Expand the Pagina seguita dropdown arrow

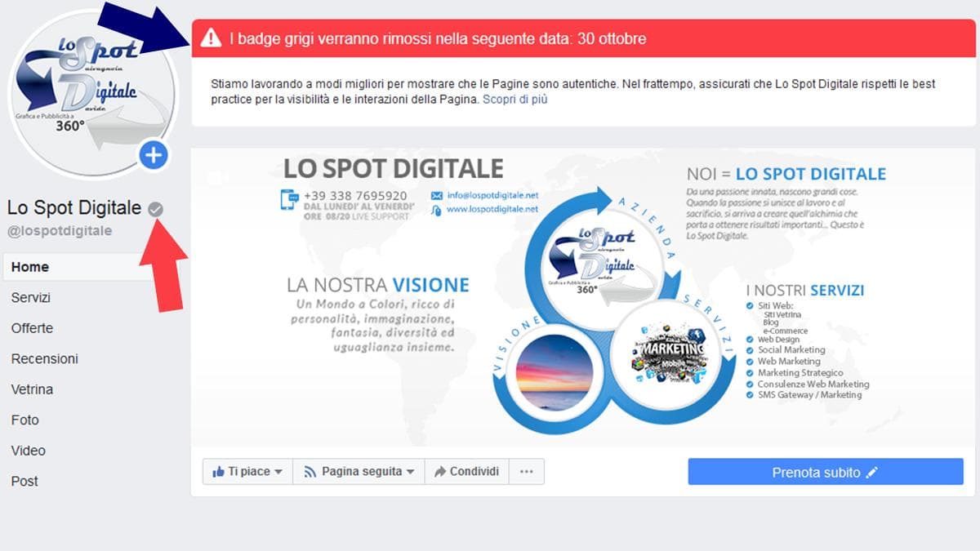coord(410,472)
